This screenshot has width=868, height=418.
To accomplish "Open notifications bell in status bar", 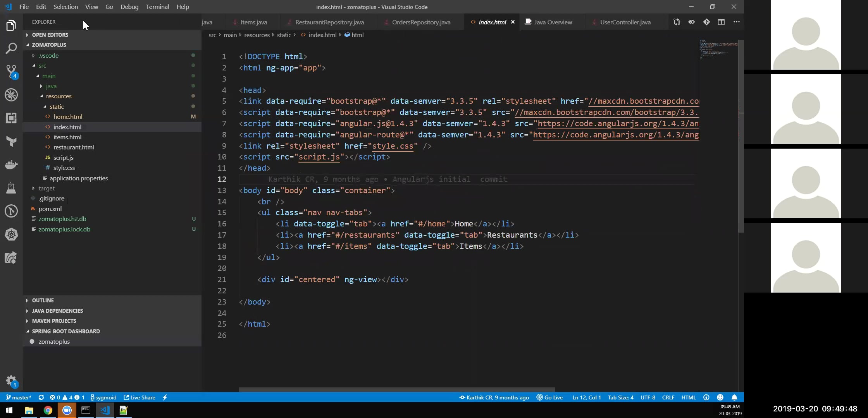I will [734, 397].
